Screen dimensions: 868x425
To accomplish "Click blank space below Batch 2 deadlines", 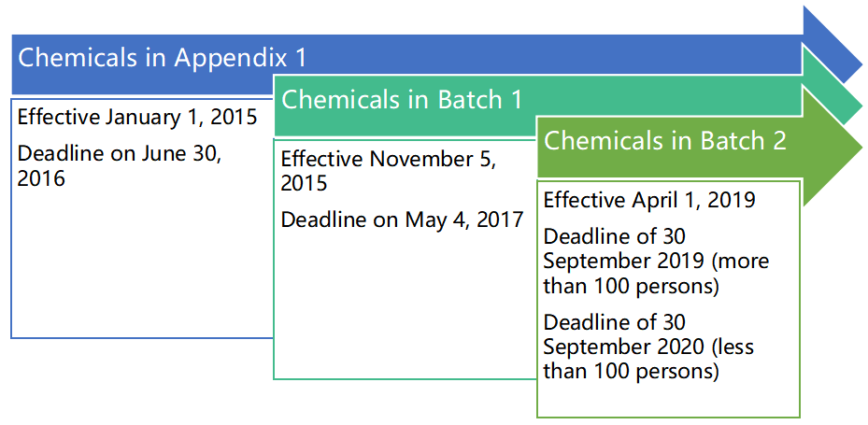I will tap(668, 399).
